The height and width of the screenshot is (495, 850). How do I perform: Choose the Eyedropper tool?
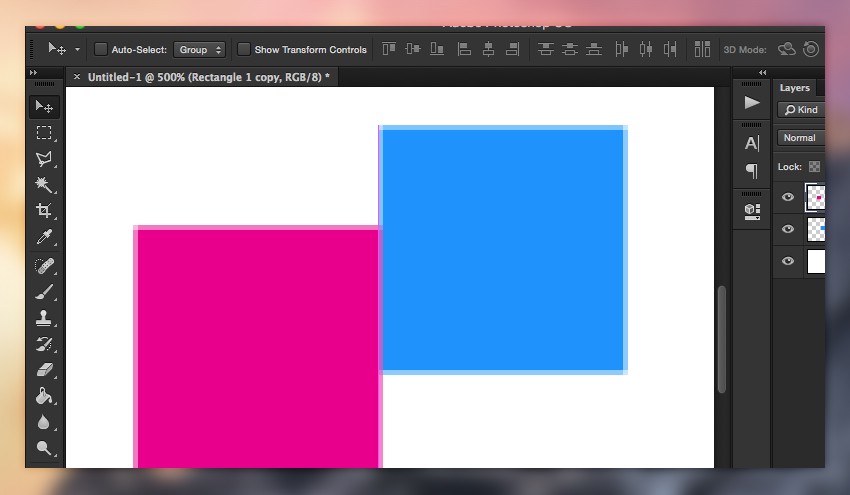[x=44, y=238]
